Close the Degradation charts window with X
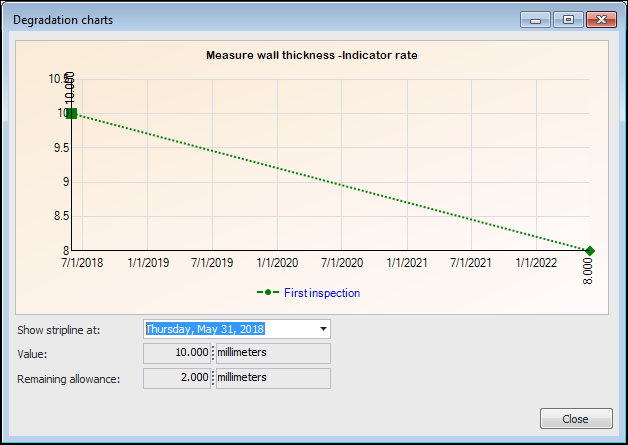Screen dimensions: 628x445 pyautogui.click(x=601, y=20)
